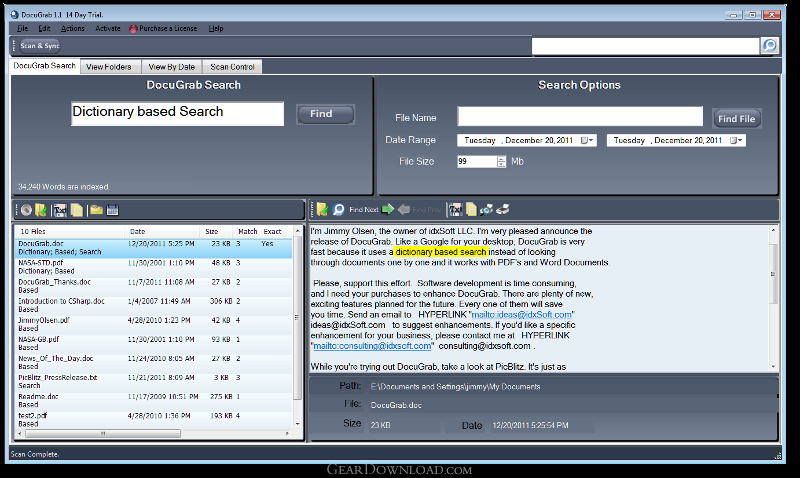Select the Readme.doc result row

(x=154, y=400)
